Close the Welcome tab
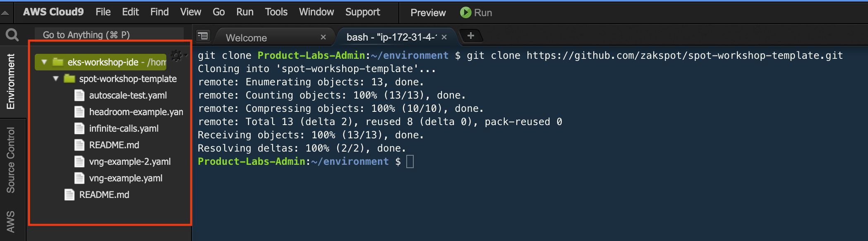Screen dimensions: 868x241 (x=323, y=37)
